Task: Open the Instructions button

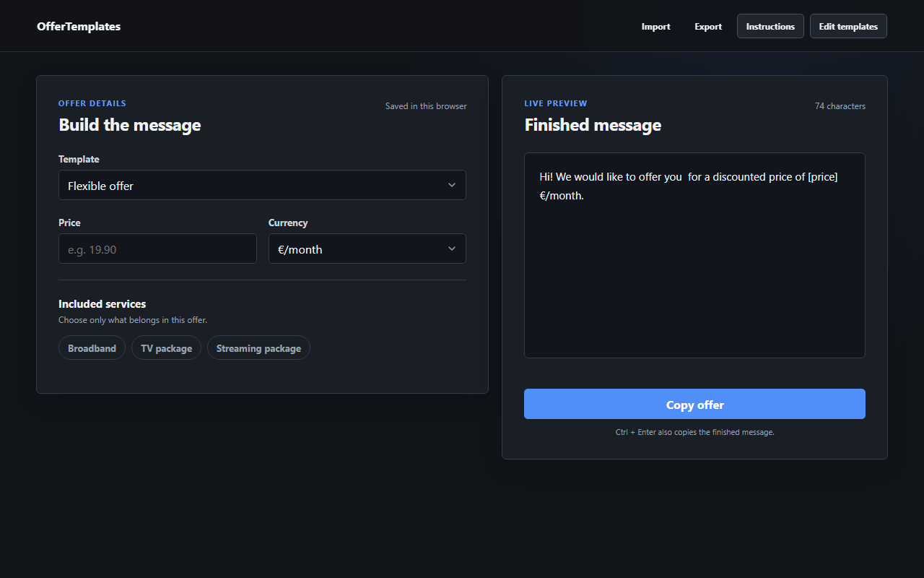Action: click(x=770, y=26)
